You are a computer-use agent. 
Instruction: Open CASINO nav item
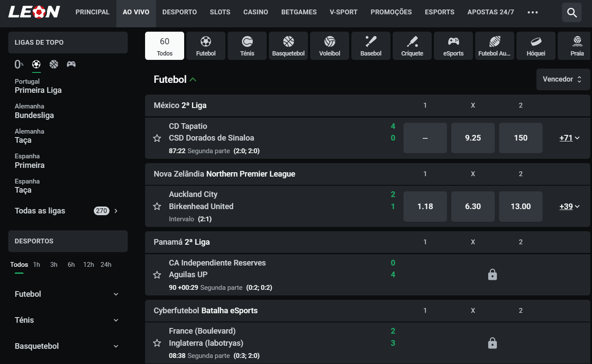256,12
